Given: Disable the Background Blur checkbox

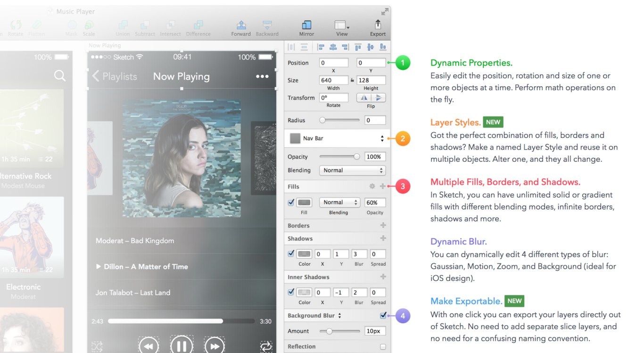Looking at the screenshot, I should (383, 315).
